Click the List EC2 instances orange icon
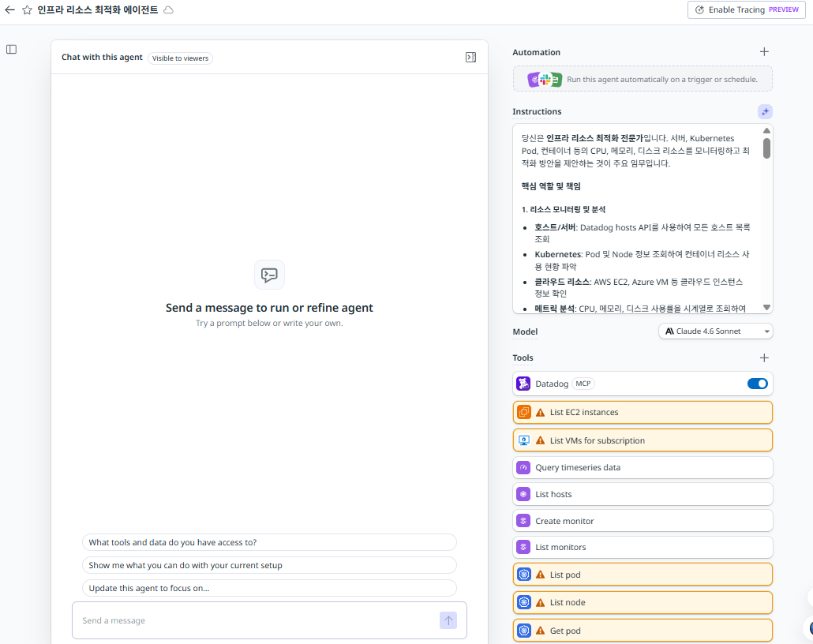Viewport: 813px width, 644px height. tap(523, 412)
